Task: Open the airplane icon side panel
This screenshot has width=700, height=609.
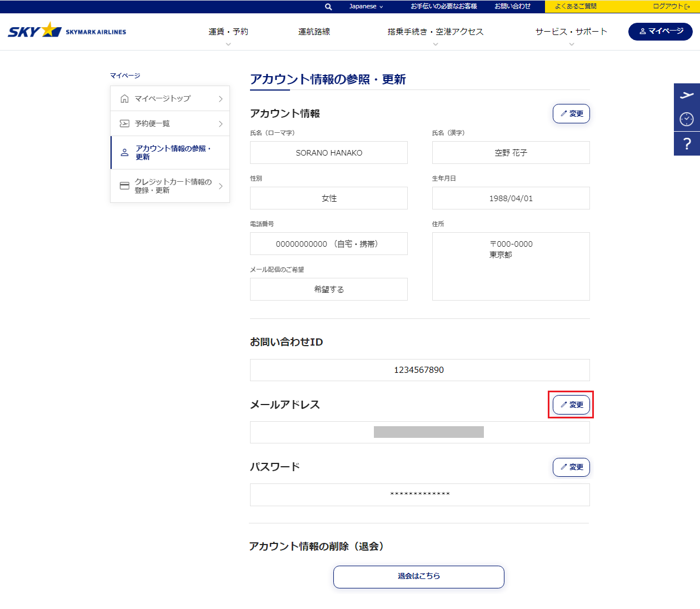Action: tap(687, 95)
